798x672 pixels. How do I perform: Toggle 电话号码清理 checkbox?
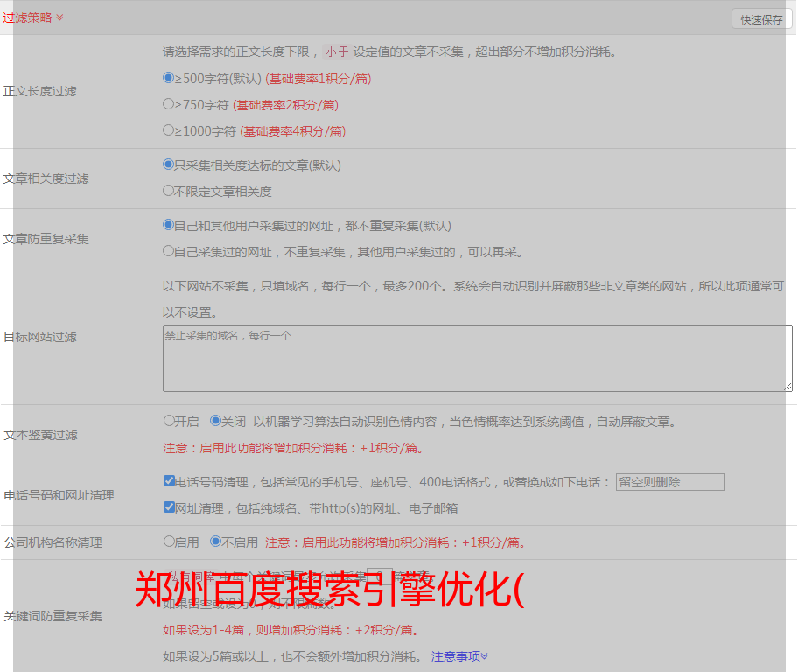[169, 481]
